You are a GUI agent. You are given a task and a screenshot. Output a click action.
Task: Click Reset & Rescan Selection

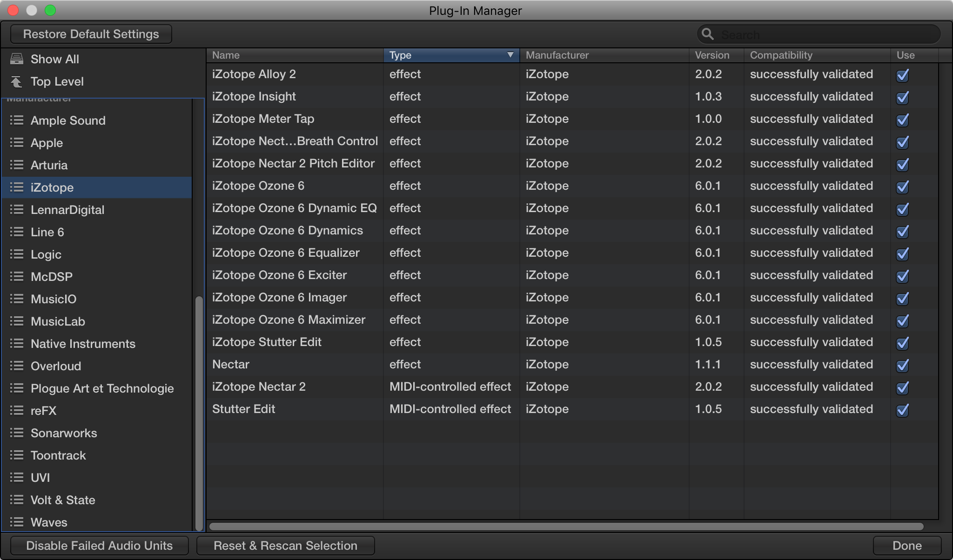(285, 545)
